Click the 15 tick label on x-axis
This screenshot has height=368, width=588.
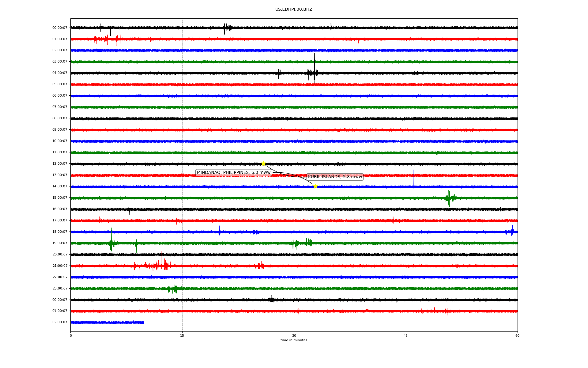click(182, 335)
